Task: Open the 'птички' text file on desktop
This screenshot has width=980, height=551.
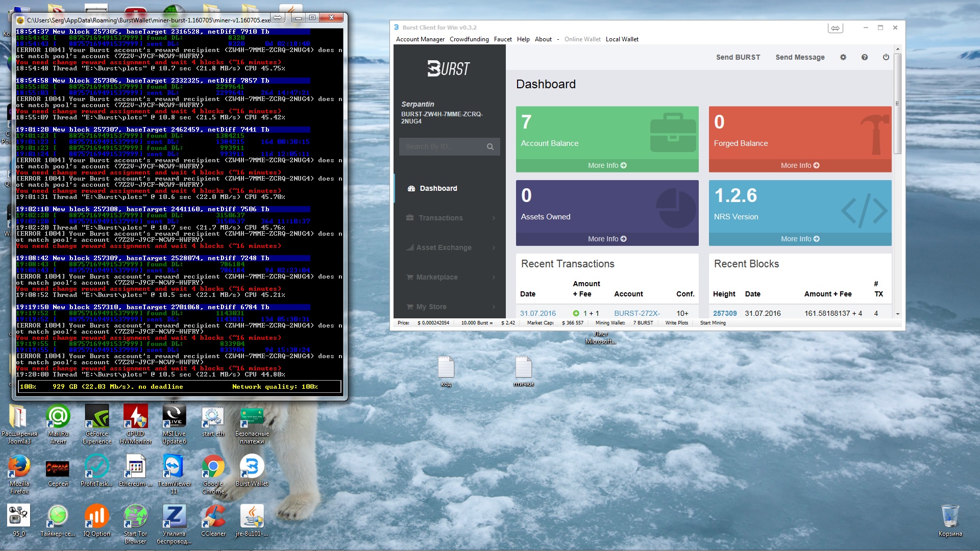Action: click(x=523, y=371)
